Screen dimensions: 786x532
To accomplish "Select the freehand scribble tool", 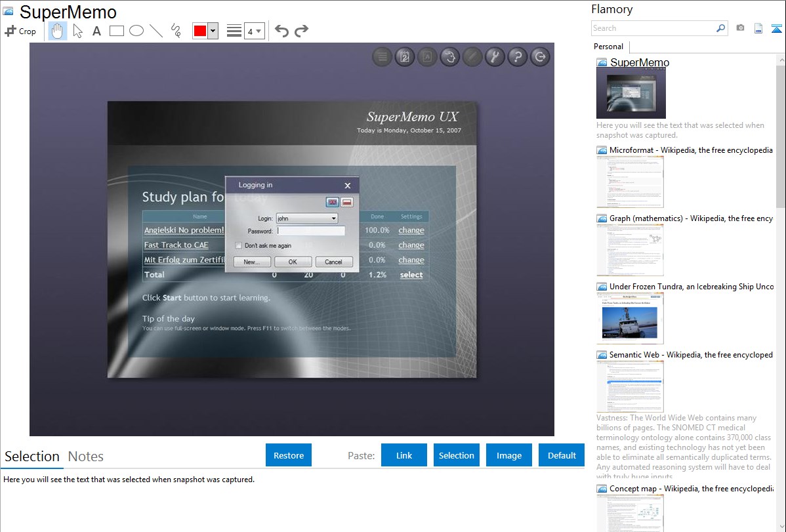I will 176,31.
